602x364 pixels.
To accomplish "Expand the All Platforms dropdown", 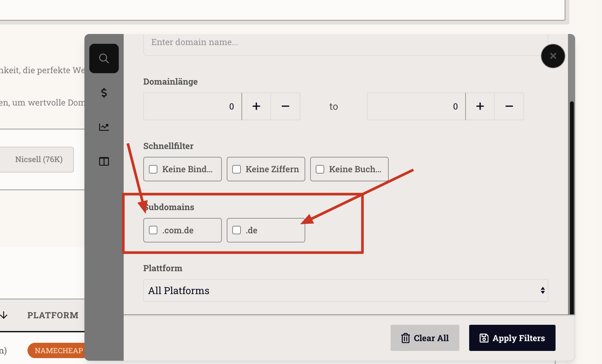I will [x=345, y=290].
